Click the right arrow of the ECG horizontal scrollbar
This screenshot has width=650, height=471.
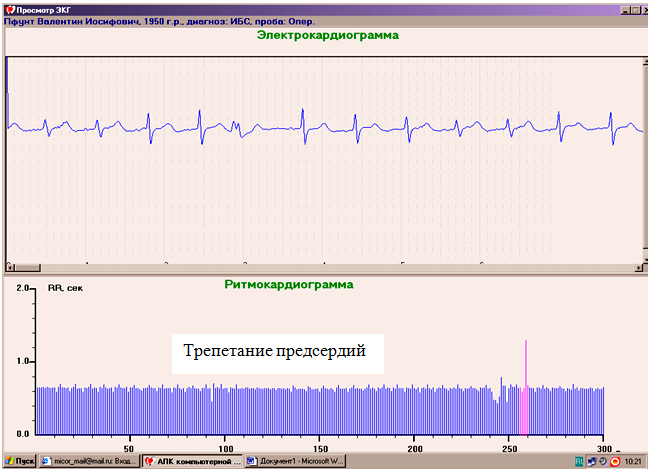click(x=639, y=268)
